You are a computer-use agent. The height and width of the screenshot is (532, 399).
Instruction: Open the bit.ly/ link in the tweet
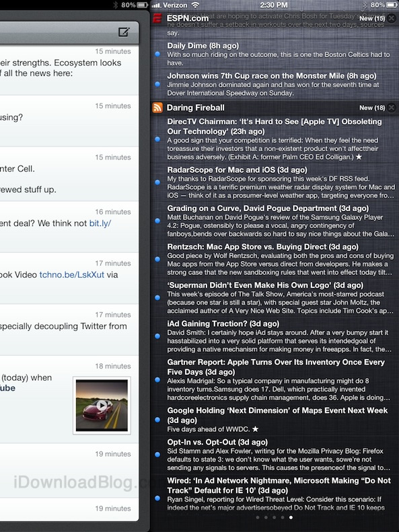tap(100, 223)
